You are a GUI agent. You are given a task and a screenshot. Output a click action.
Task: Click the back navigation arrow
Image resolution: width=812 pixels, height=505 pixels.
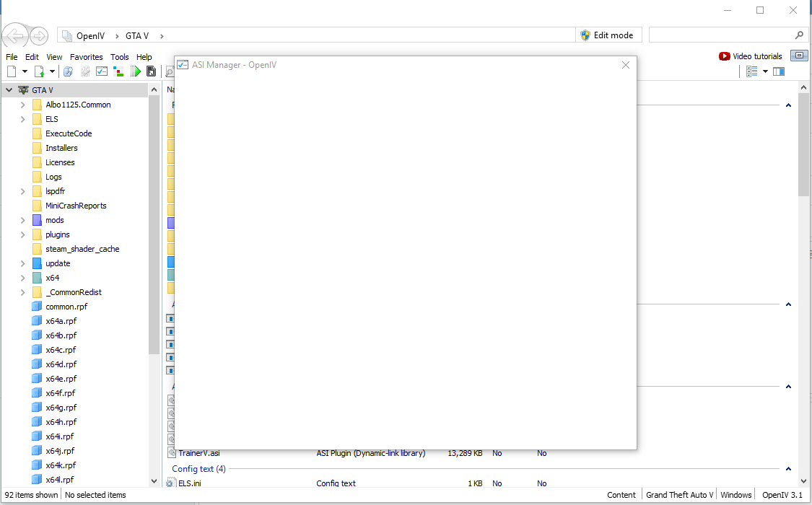[x=15, y=35]
